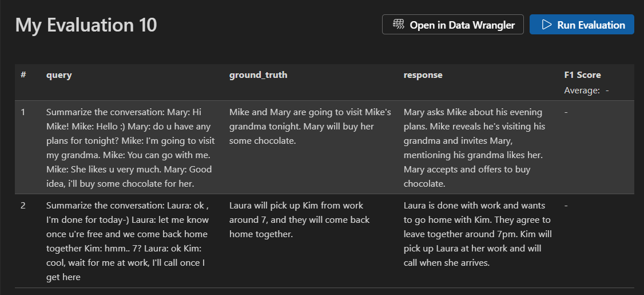
Task: Click response about Laura leaving work
Action: point(477,234)
